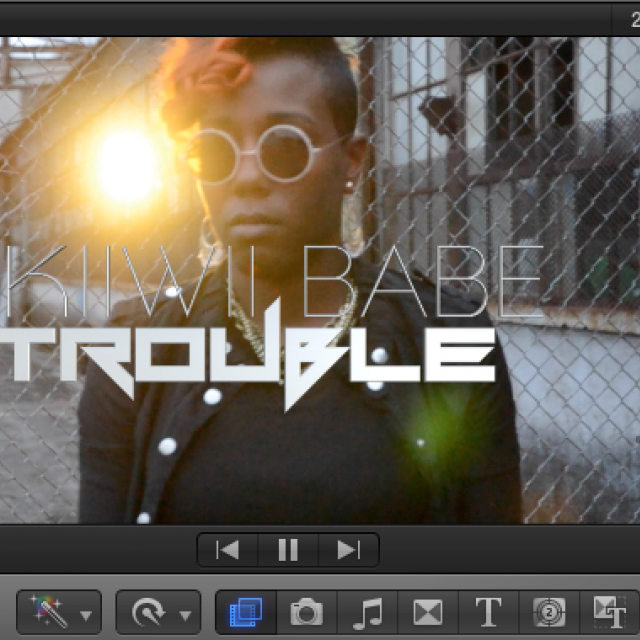Toggle the Media browser clips button

tap(246, 612)
